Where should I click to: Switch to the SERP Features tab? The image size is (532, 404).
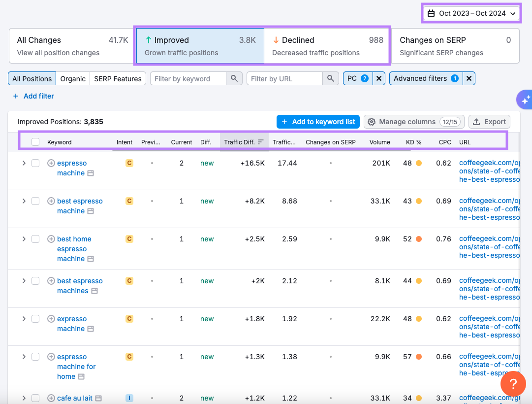tap(118, 78)
